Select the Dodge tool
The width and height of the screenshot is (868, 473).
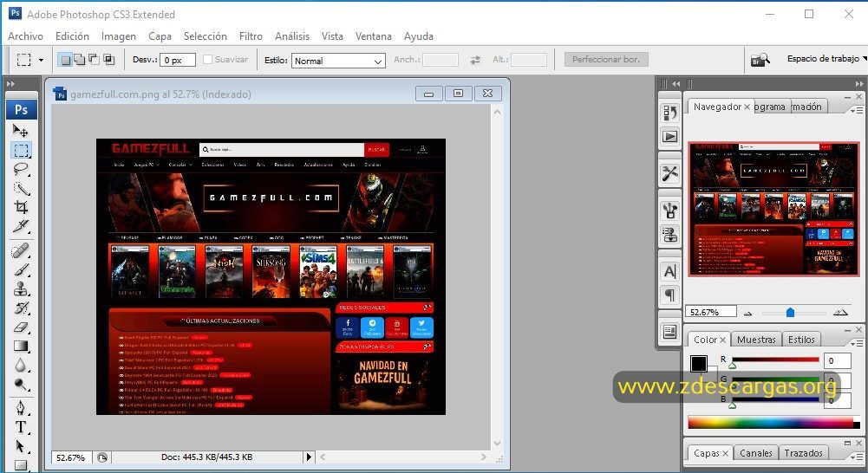click(21, 384)
